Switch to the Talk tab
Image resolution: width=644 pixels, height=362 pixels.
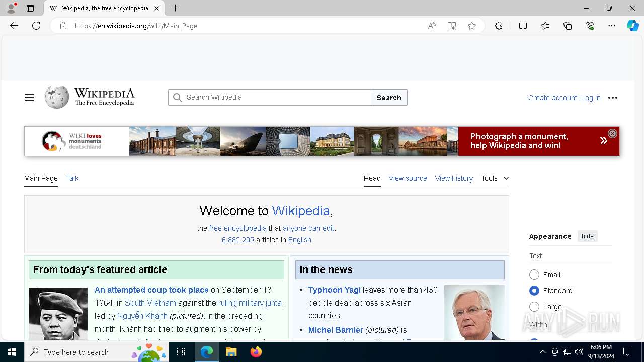pos(72,178)
